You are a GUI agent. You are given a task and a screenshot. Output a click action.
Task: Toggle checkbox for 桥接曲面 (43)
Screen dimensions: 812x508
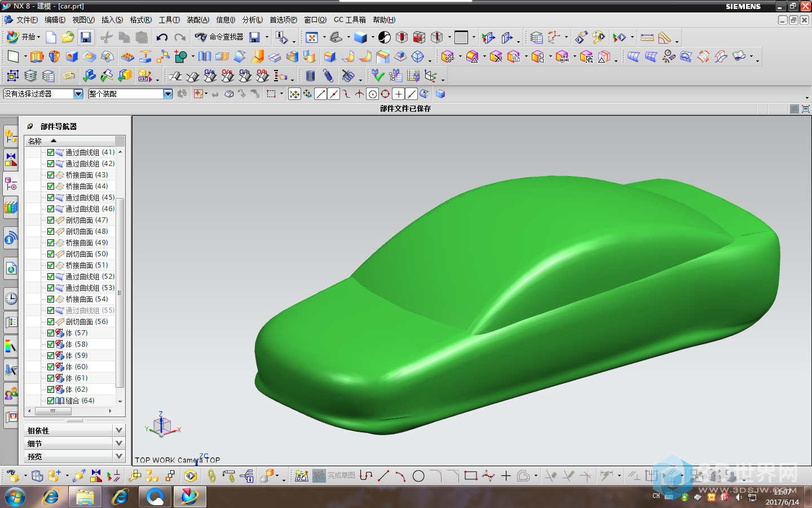click(x=51, y=175)
